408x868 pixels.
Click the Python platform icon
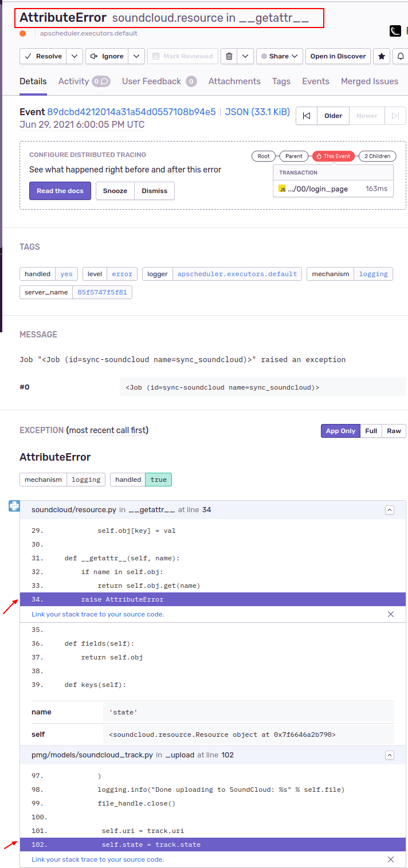click(x=14, y=506)
